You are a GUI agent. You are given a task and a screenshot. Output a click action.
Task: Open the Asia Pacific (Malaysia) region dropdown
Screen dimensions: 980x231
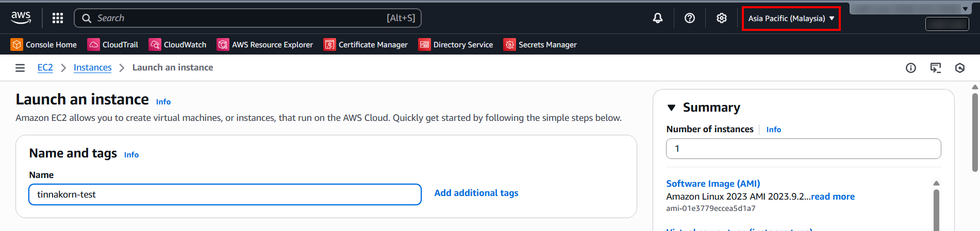coord(791,19)
